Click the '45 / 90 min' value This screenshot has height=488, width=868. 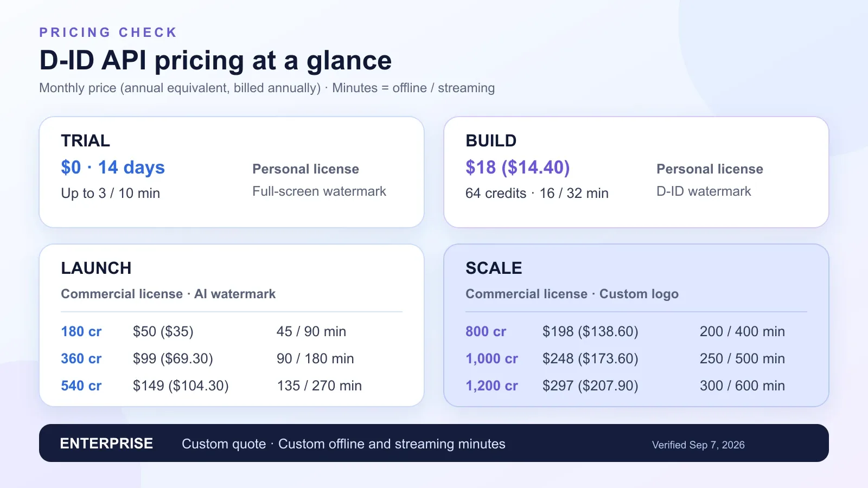[x=311, y=332]
